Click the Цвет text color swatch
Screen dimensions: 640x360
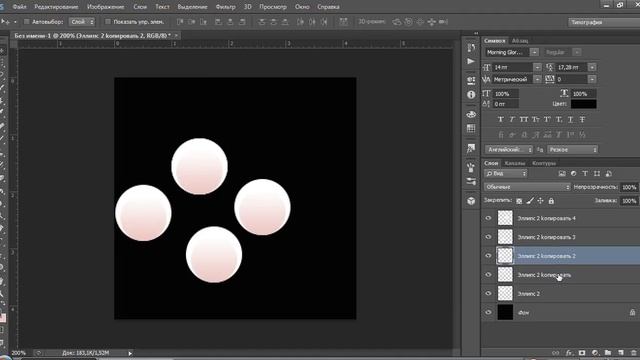583,104
